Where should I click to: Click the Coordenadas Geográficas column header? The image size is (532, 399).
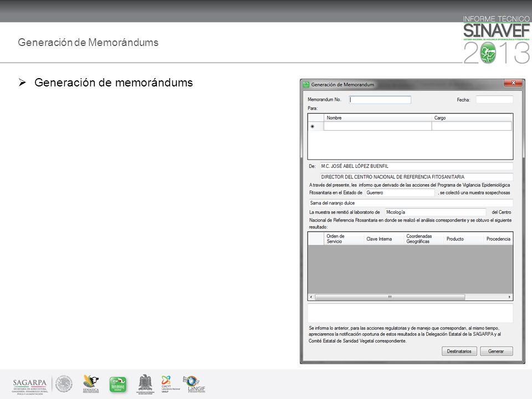424,238
